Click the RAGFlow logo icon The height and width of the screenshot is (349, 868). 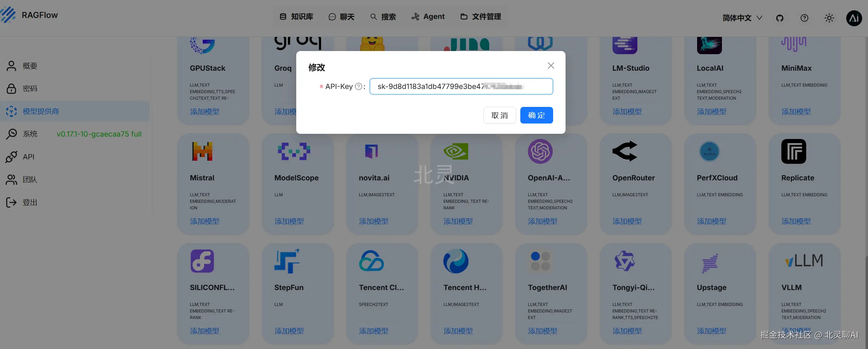pyautogui.click(x=8, y=15)
